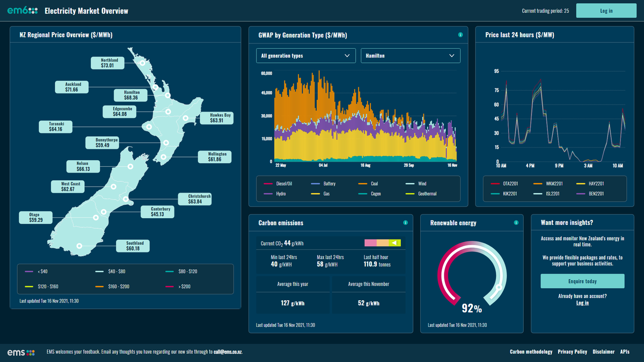Click the em6 logo in header
The image size is (644, 362).
point(22,11)
